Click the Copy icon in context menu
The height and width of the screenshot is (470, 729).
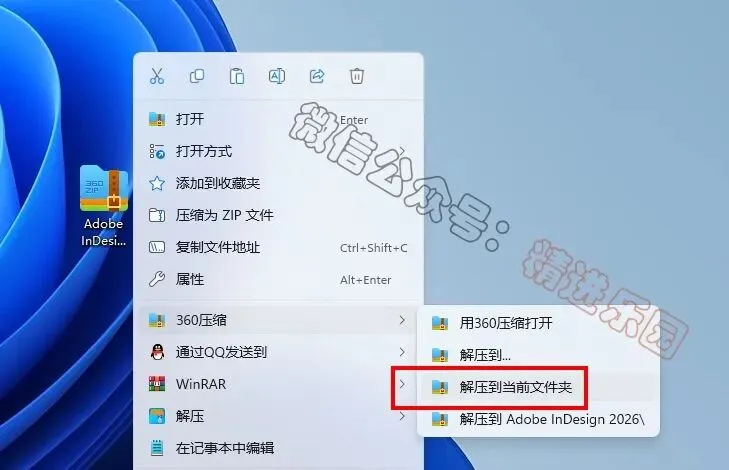(197, 76)
